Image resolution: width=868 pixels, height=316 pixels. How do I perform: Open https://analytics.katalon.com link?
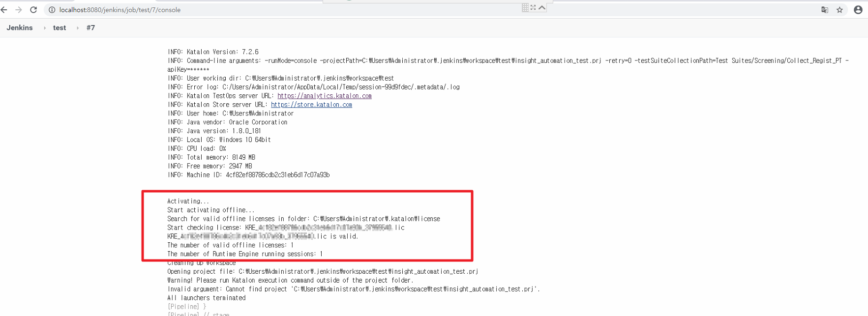(325, 96)
